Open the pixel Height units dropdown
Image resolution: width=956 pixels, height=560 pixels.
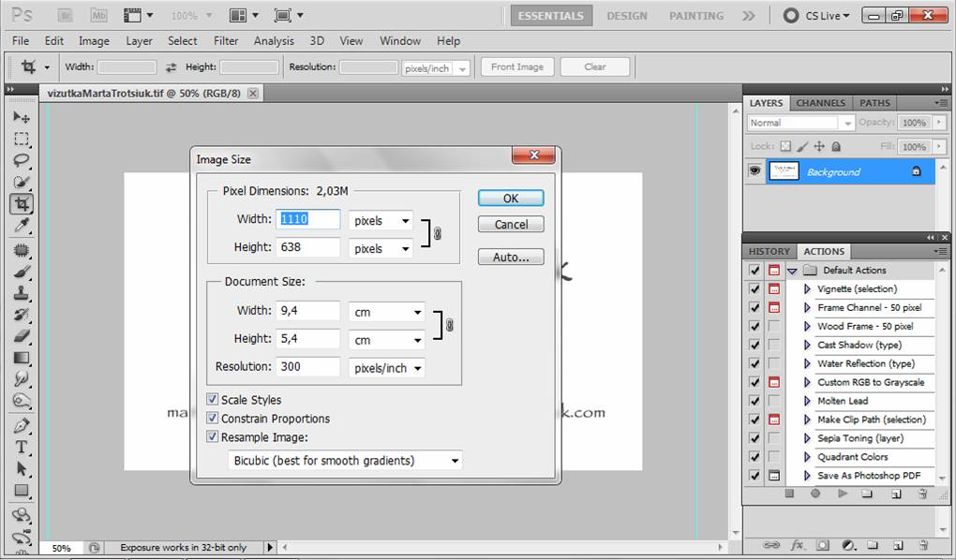point(381,248)
